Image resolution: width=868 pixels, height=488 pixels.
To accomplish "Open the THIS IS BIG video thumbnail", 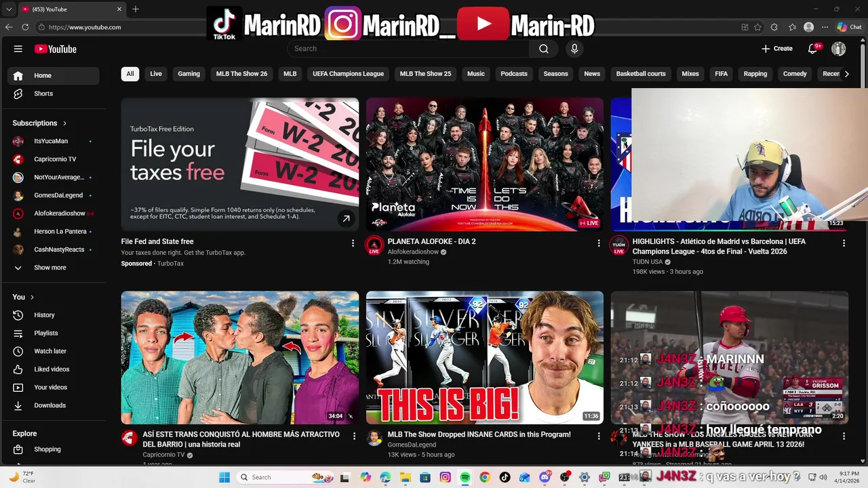I will 484,358.
